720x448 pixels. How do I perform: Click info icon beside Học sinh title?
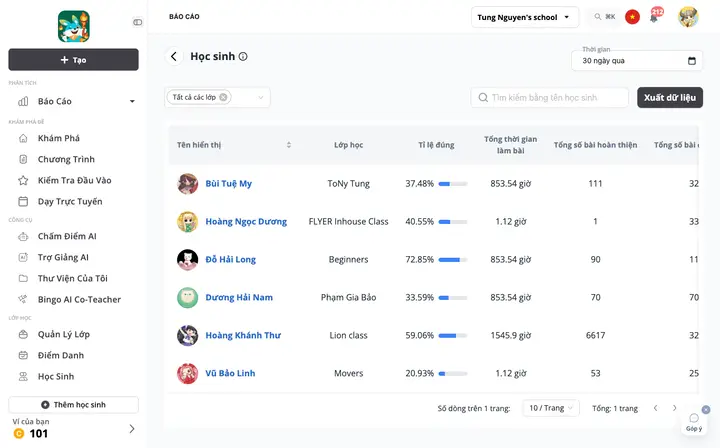pos(243,56)
